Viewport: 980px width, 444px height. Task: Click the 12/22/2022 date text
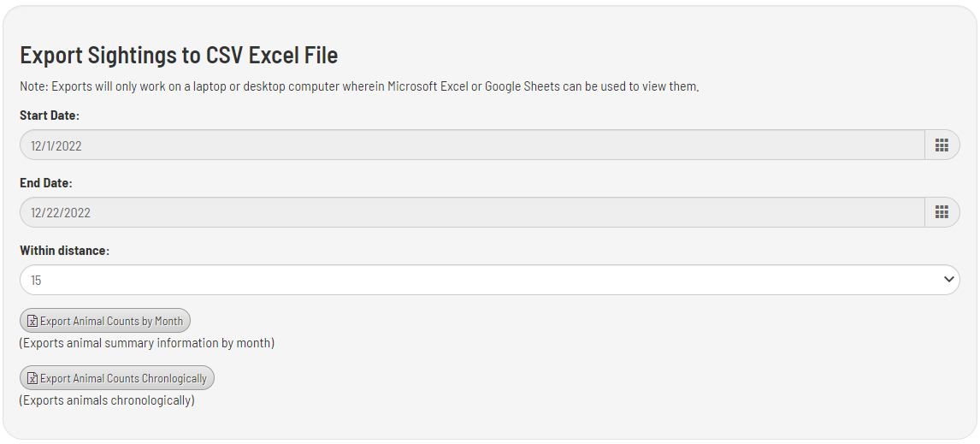point(61,213)
